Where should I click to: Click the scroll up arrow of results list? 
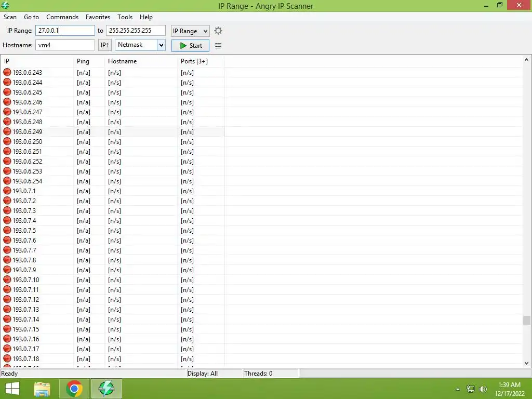tap(527, 60)
